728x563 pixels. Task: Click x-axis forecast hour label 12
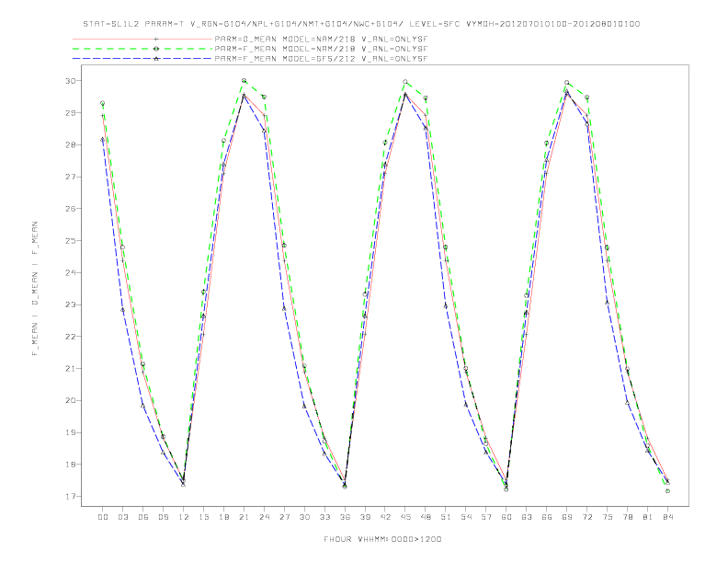pos(184,517)
